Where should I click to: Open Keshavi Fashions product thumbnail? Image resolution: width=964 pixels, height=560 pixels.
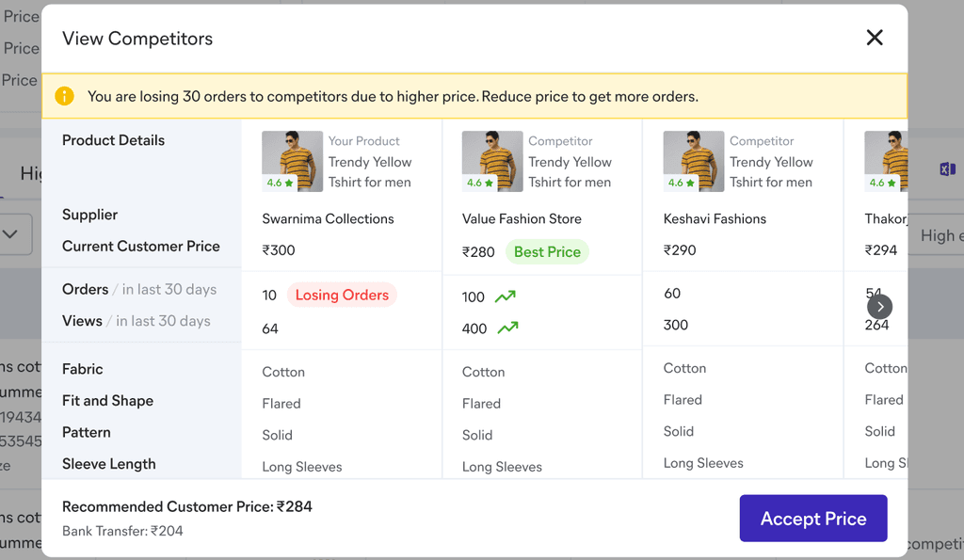coord(694,161)
